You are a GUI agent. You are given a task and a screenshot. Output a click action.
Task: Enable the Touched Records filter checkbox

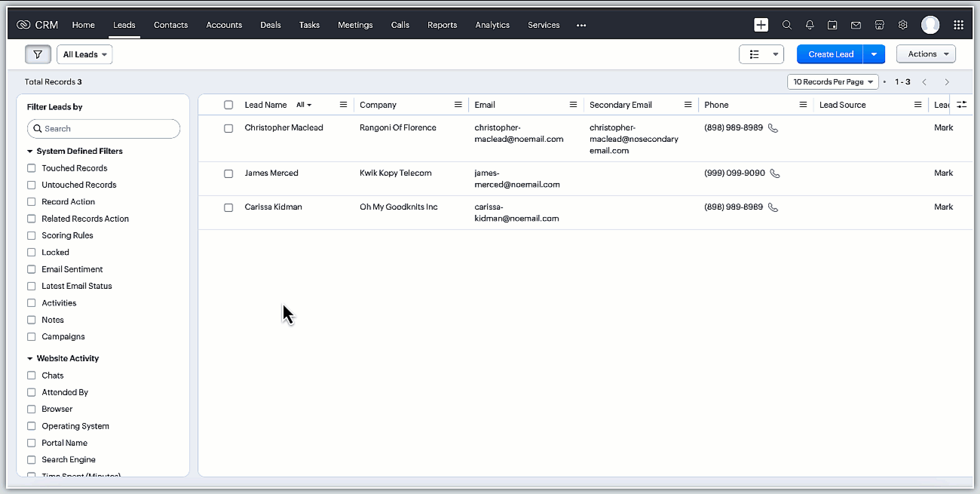click(x=32, y=168)
